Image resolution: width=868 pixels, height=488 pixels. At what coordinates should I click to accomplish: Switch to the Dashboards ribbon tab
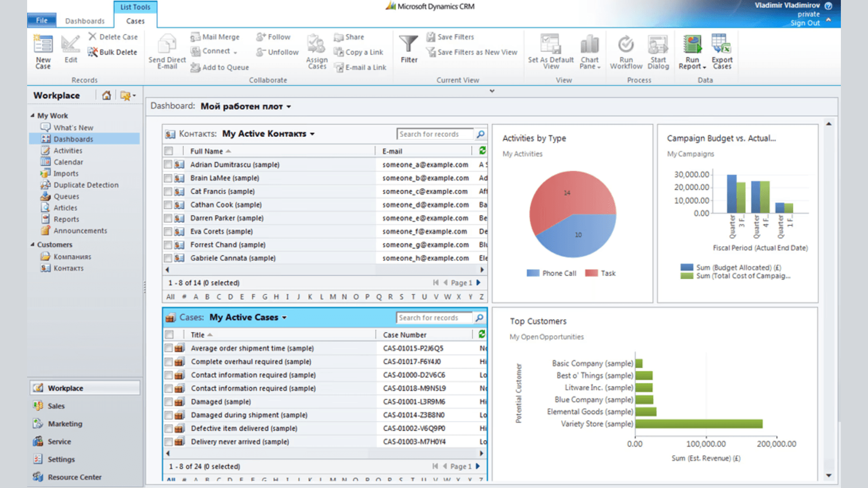[x=85, y=21]
